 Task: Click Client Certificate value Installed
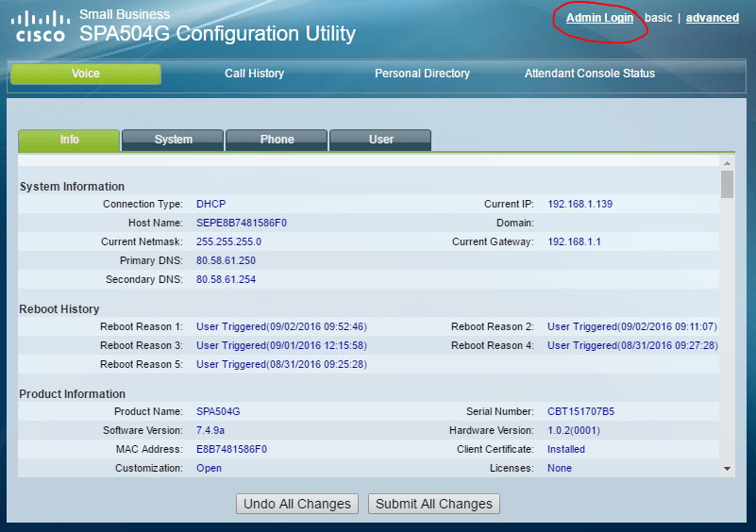tap(566, 449)
